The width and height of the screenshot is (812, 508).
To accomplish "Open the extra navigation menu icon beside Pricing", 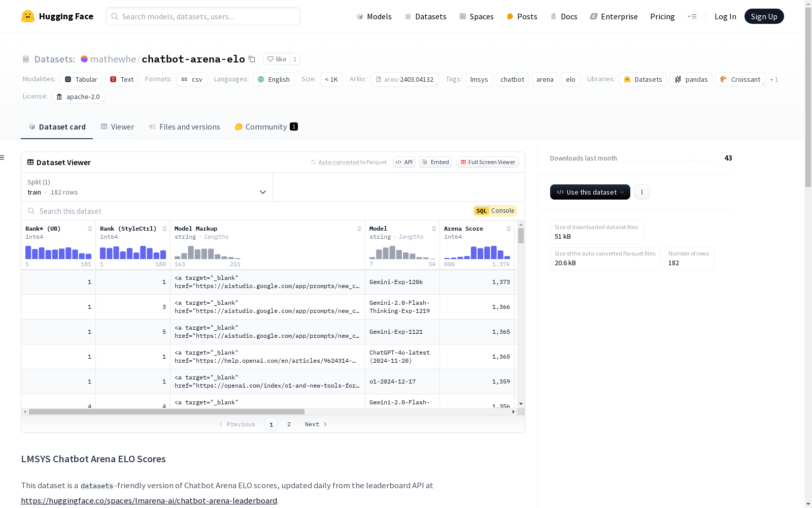I will point(692,16).
